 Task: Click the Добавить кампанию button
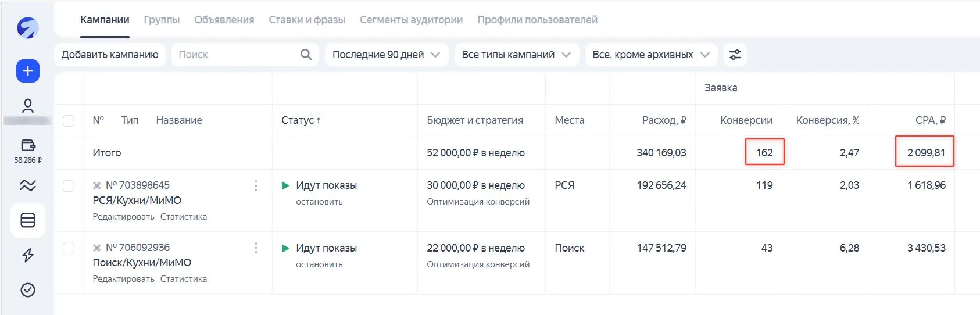coord(110,55)
